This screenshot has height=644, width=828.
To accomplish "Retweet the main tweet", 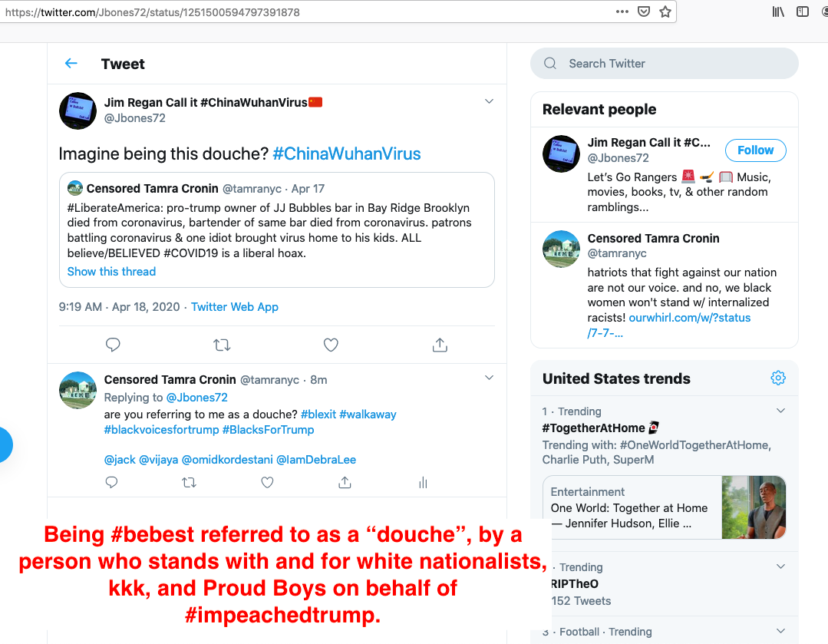I will click(x=222, y=345).
